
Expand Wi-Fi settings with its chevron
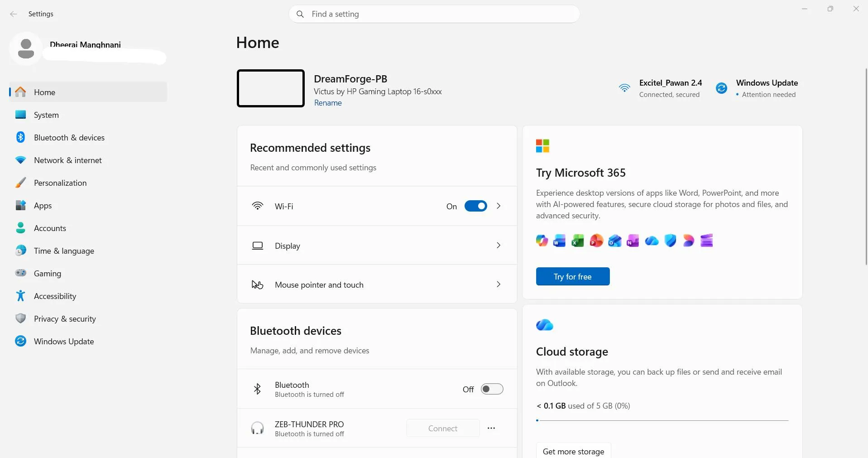499,206
